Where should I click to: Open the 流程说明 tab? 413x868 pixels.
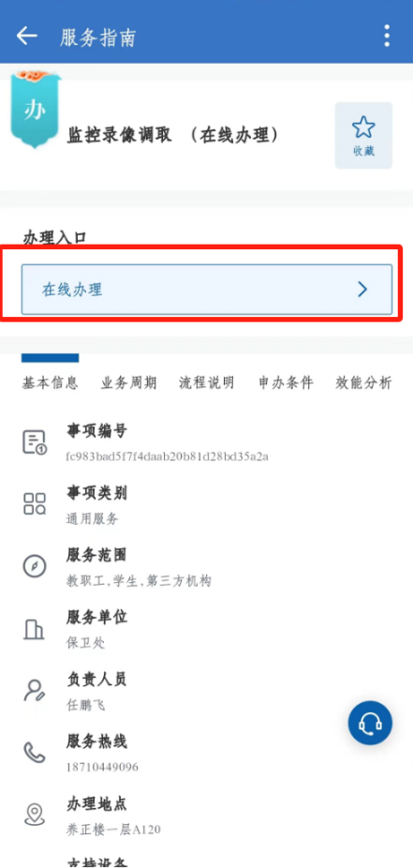(207, 382)
